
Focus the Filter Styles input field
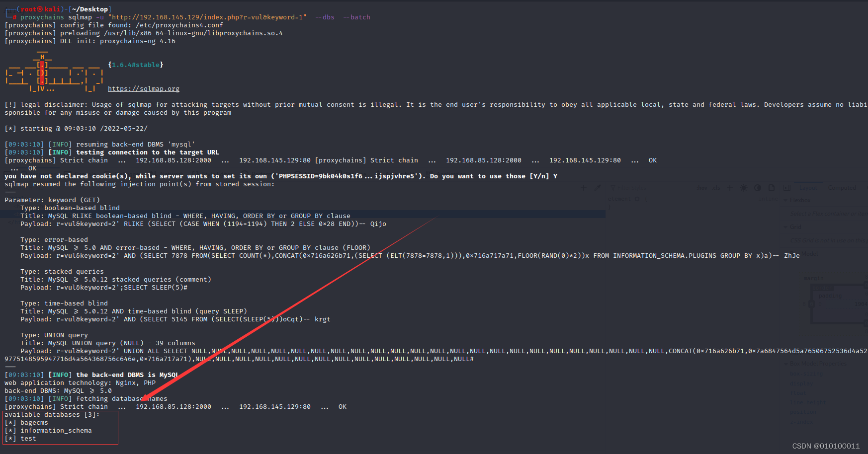point(651,188)
